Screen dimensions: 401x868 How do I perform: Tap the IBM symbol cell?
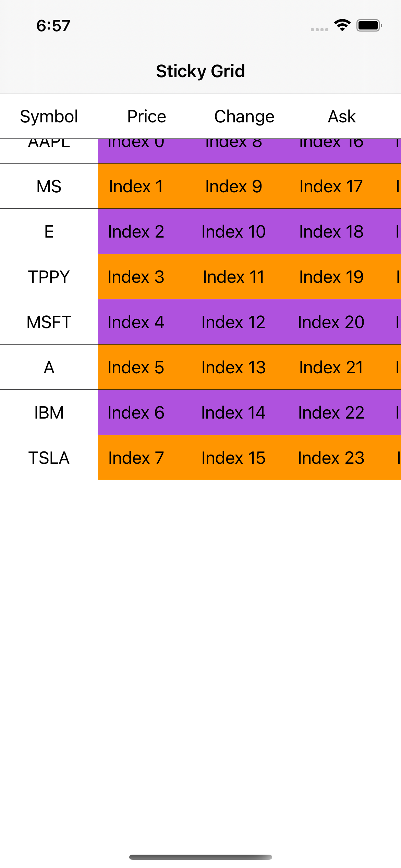point(49,413)
